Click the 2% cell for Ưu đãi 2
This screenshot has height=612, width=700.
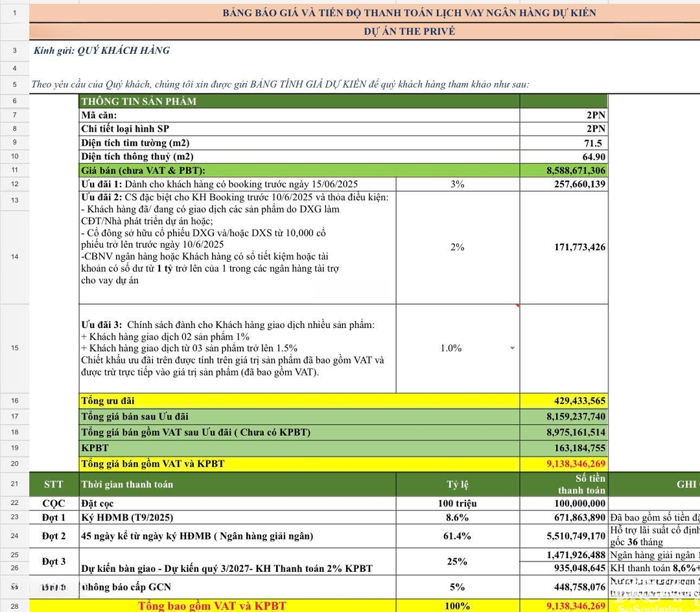point(457,247)
